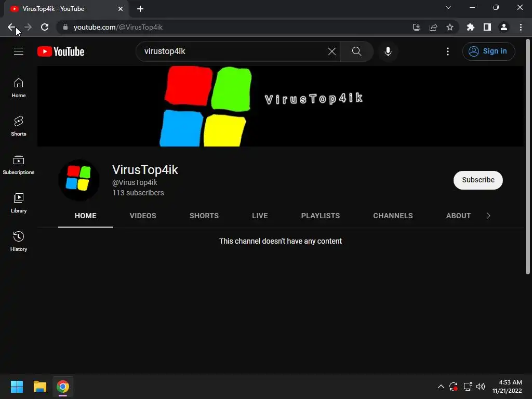Open Subscriptions in the sidebar
This screenshot has height=399, width=532.
[x=19, y=165]
